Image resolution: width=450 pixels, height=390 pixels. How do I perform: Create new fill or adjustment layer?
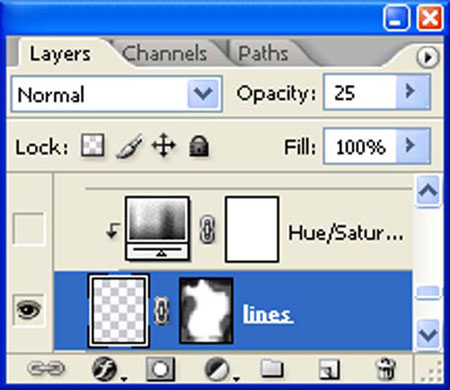coord(218,369)
